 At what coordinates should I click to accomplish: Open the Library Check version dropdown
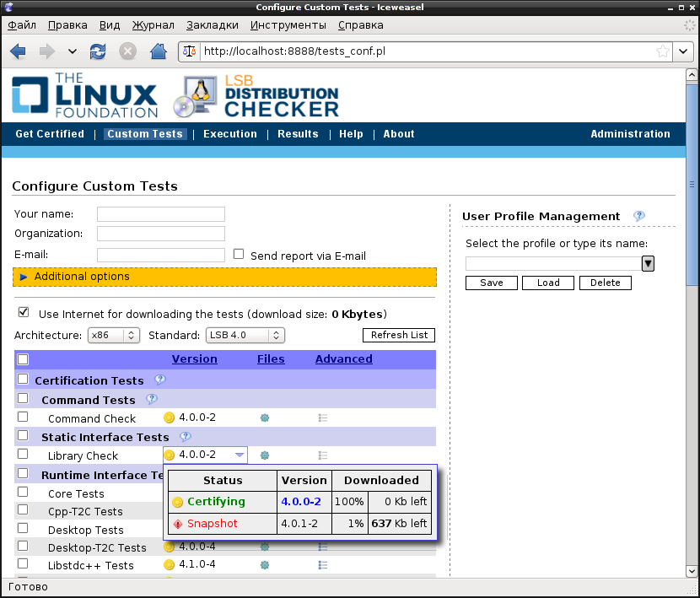(240, 455)
